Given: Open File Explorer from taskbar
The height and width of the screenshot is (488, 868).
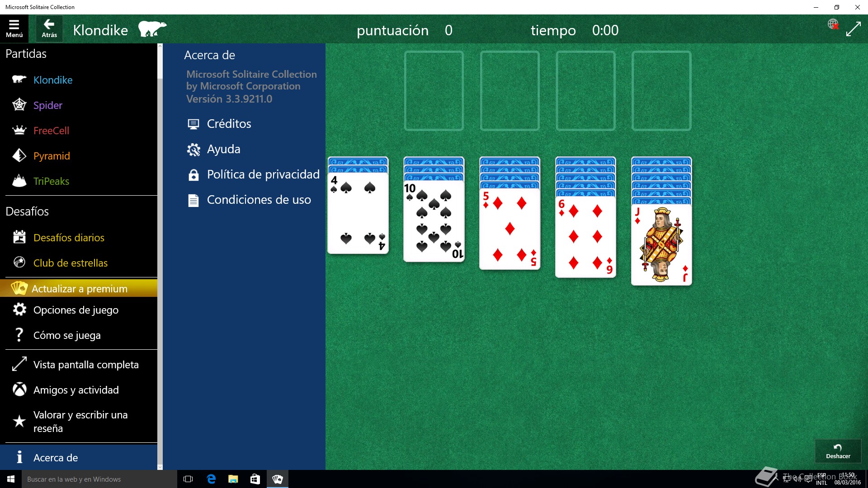Looking at the screenshot, I should click(233, 479).
